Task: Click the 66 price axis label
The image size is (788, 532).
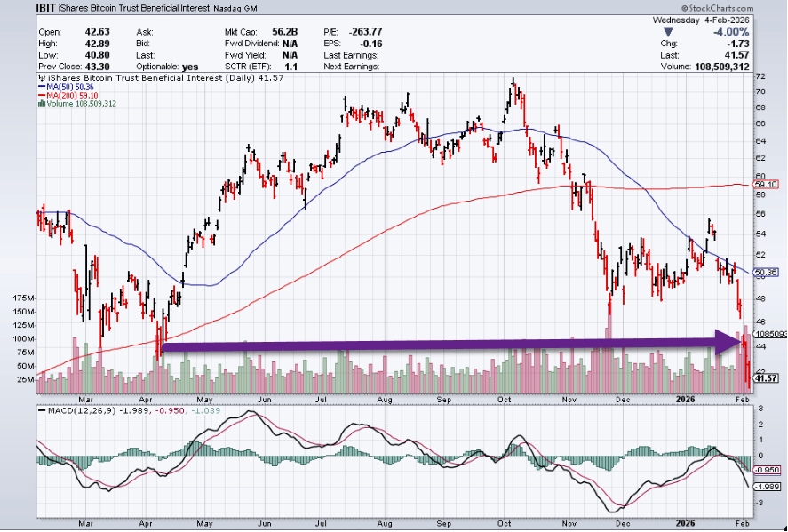Action: (760, 123)
